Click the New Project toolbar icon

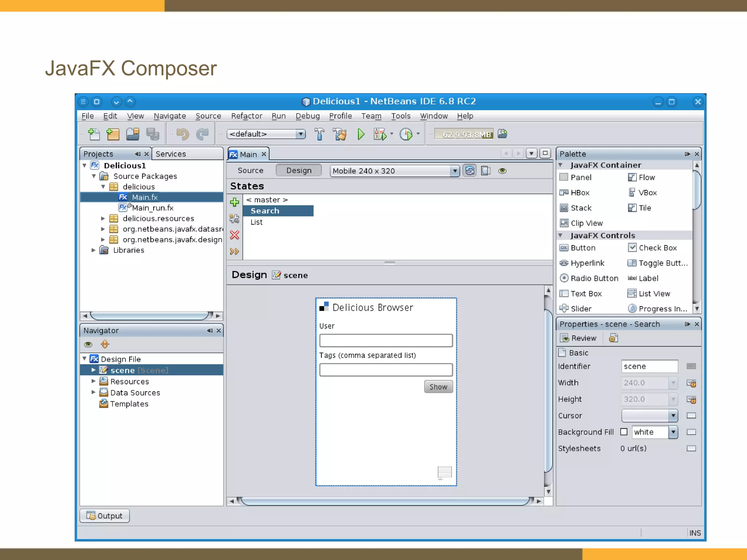(113, 134)
